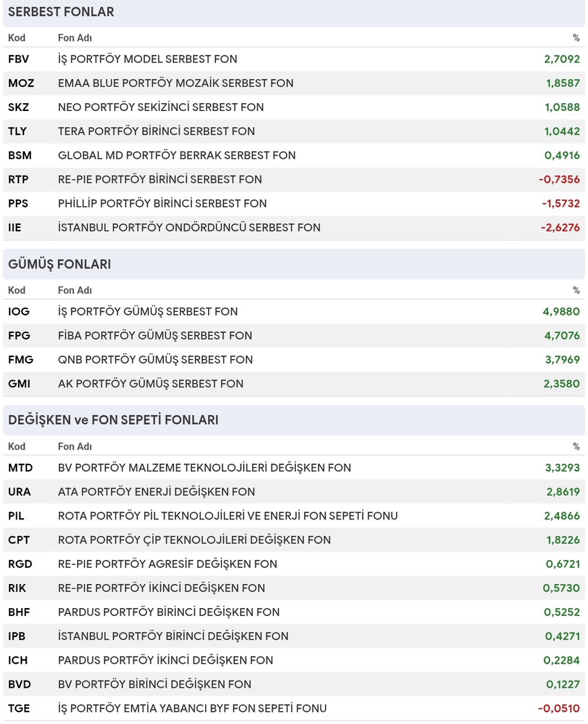Viewport: 588px width, 724px height.
Task: Open İŞ PORTFÖY MODEL SERBEST FON
Action: pyautogui.click(x=148, y=59)
